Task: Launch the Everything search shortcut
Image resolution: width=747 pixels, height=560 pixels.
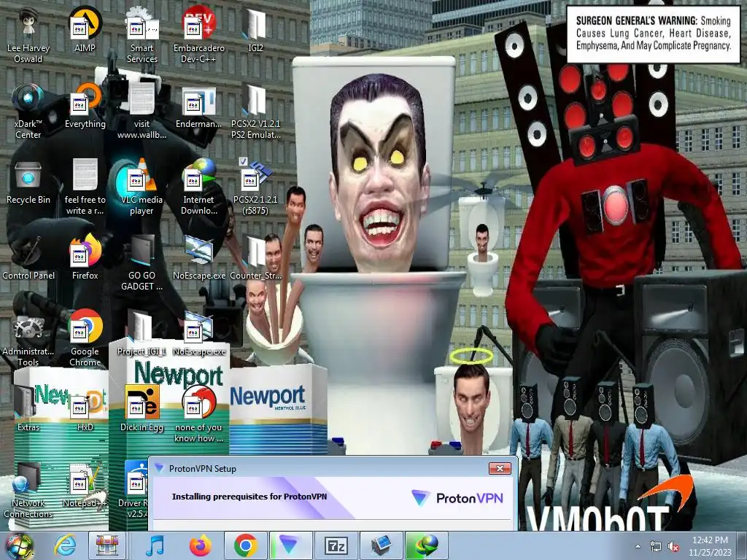Action: [x=85, y=105]
